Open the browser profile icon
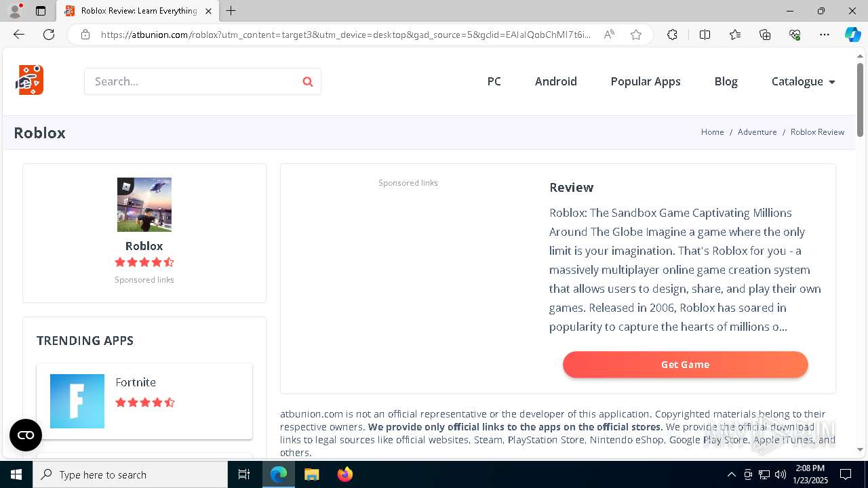This screenshot has height=488, width=868. [15, 11]
